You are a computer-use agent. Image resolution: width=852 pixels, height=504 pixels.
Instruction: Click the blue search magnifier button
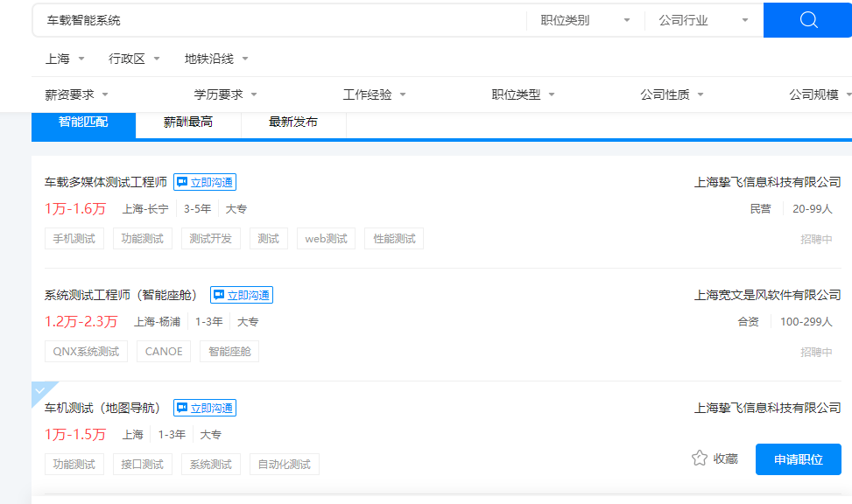coord(807,20)
